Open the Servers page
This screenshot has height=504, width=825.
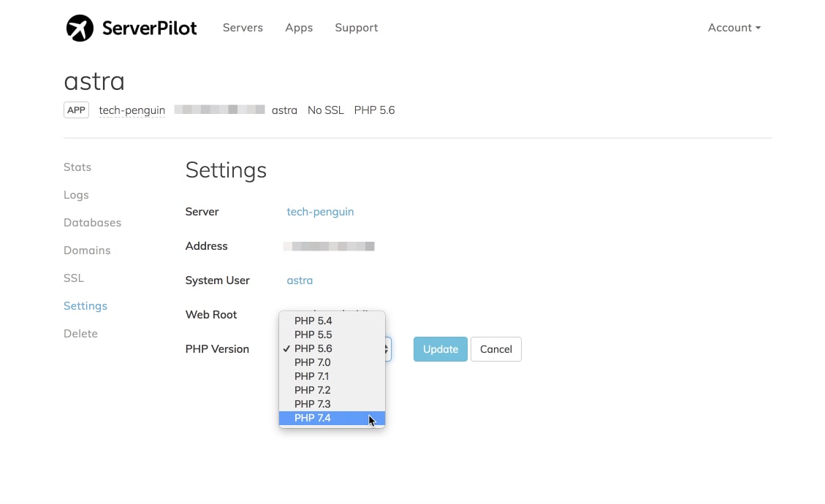243,27
